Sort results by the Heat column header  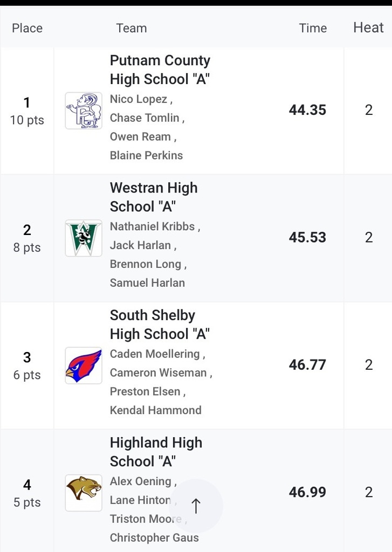tap(368, 27)
